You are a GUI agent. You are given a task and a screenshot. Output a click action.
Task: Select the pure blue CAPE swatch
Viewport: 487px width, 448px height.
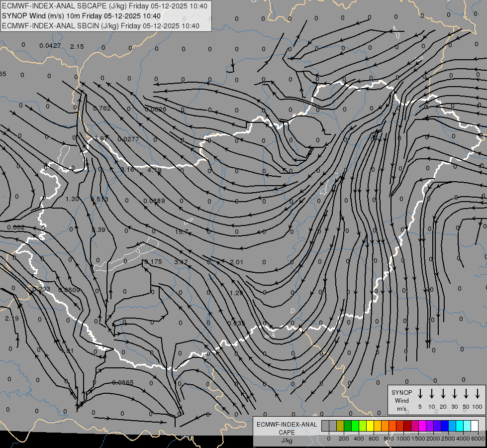click(444, 426)
